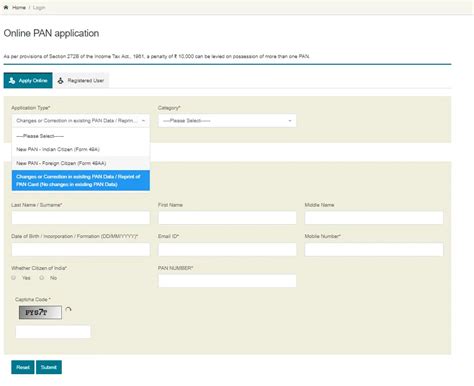Select No for Citizen of India

coord(42,278)
